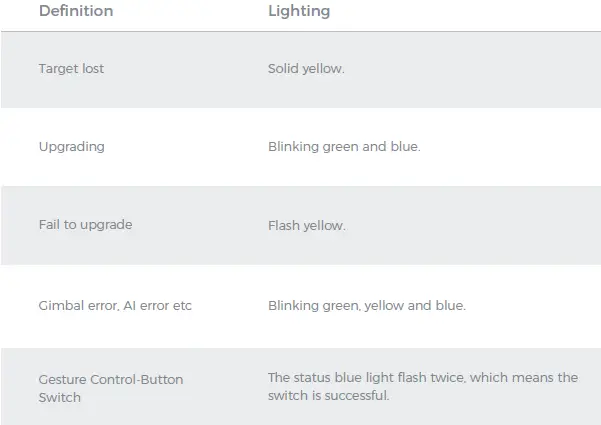This screenshot has height=425, width=601.
Task: Click the words 'Gesture Control-Button'
Action: click(111, 380)
